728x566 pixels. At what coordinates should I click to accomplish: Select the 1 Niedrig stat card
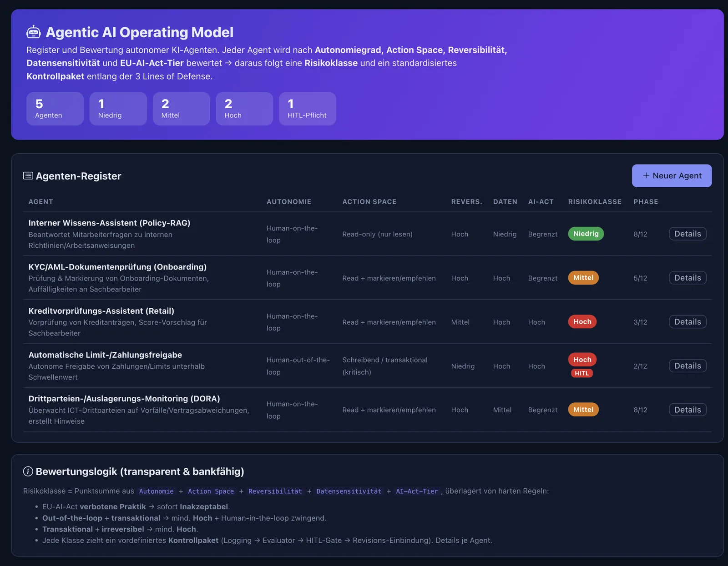[118, 109]
